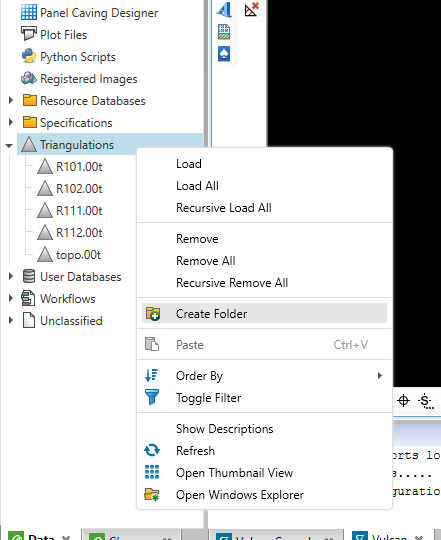The height and width of the screenshot is (540, 441).
Task: Select the Plot Files icon
Action: (x=29, y=34)
